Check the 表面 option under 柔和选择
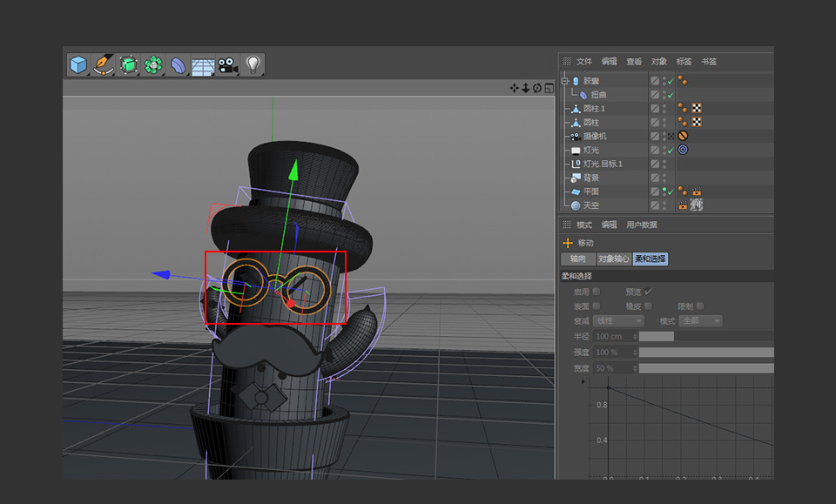The image size is (836, 504). [x=596, y=305]
